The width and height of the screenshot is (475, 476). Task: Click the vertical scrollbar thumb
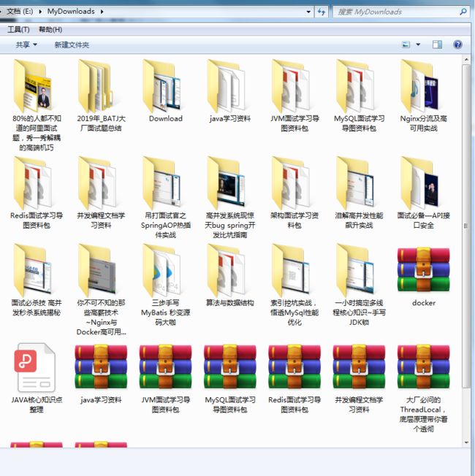coord(466,226)
